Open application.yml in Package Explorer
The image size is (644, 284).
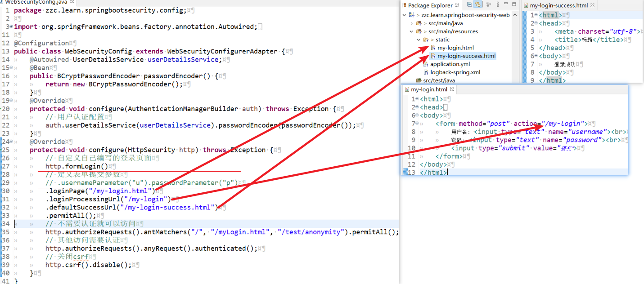[x=450, y=64]
